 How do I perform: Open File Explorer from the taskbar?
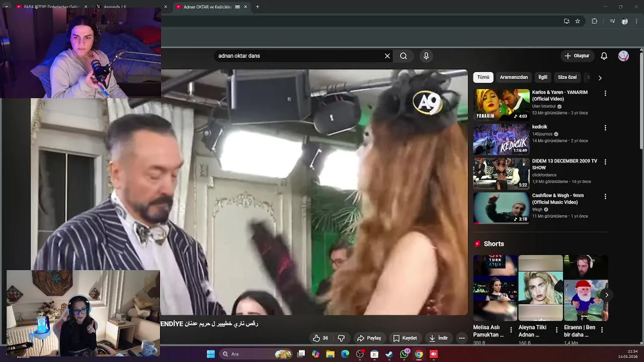(330, 354)
